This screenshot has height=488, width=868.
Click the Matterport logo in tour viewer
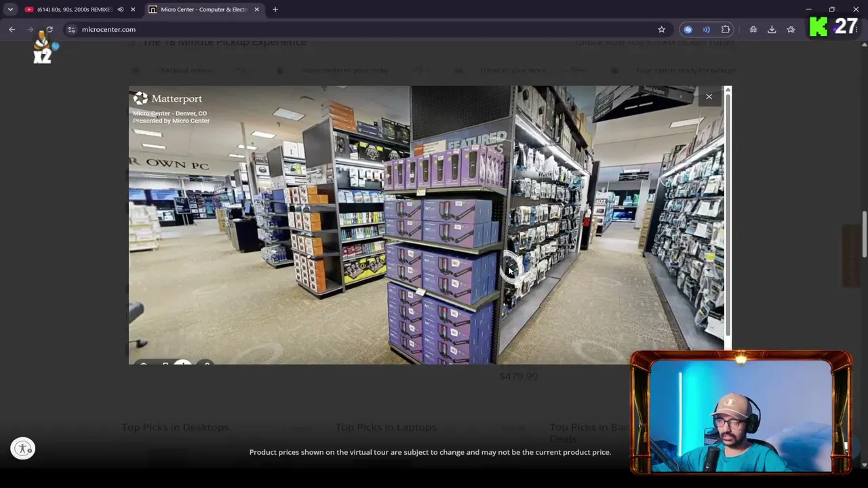tap(167, 98)
